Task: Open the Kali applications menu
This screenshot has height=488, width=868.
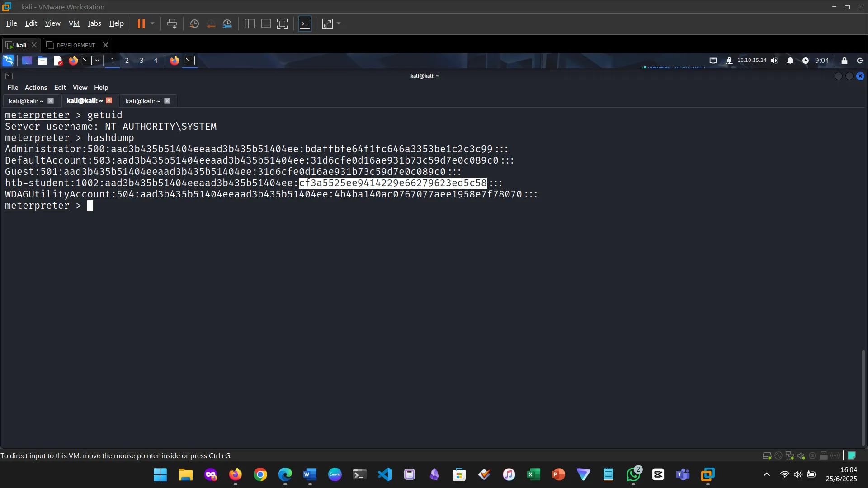Action: point(8,60)
